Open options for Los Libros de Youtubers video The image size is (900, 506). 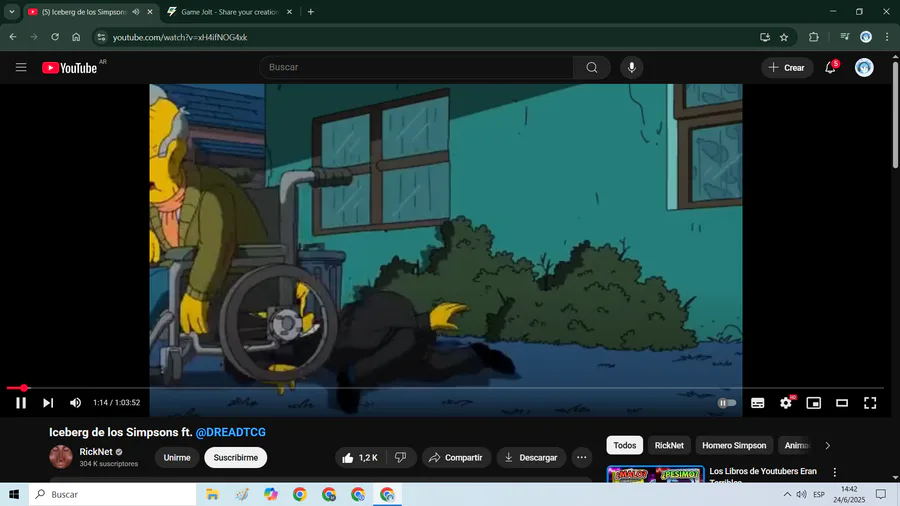pos(835,472)
